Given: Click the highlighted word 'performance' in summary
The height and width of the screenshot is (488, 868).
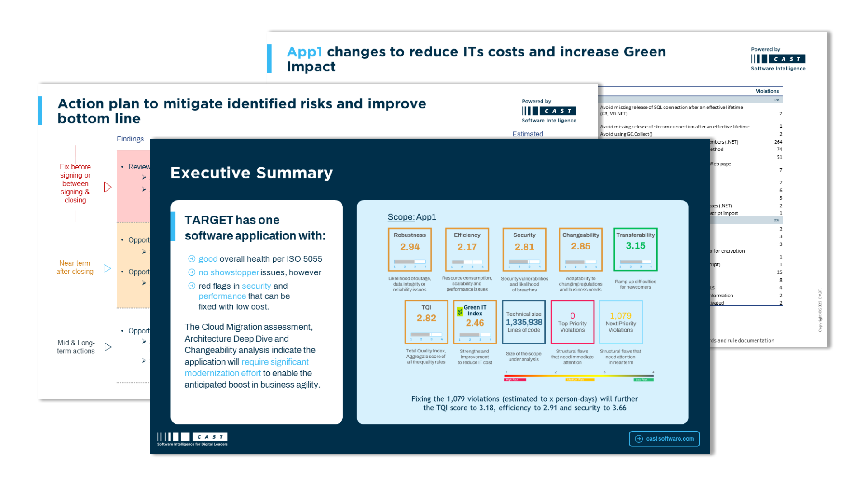Looking at the screenshot, I should [x=222, y=296].
